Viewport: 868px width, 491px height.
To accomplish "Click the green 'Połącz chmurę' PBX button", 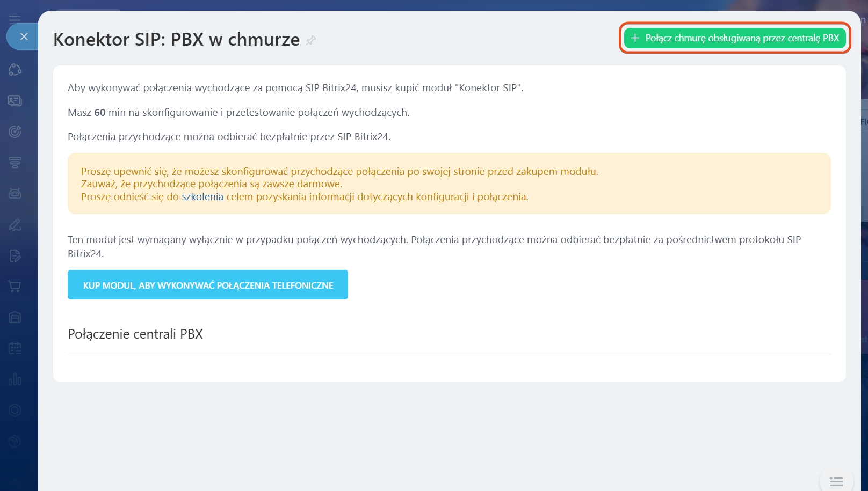I will coord(735,38).
